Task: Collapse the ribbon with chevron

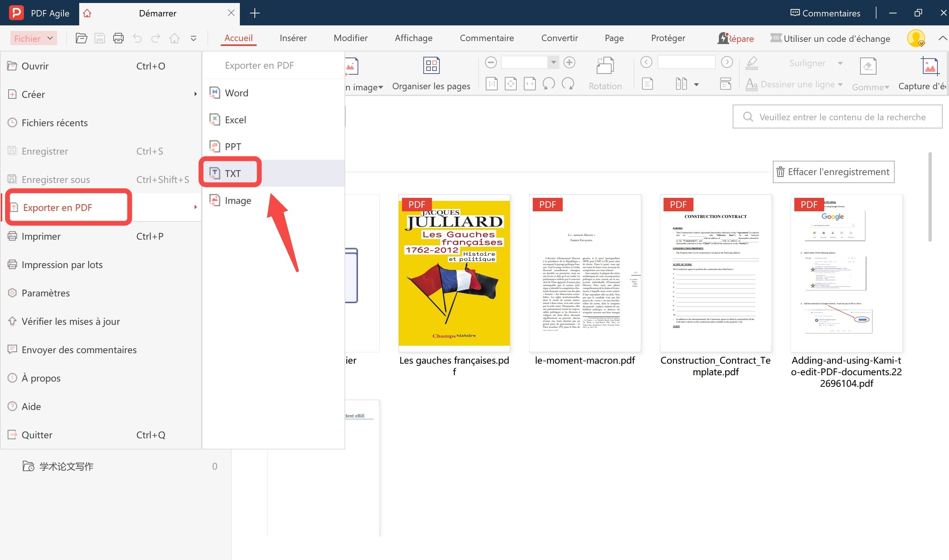Action: pos(942,38)
